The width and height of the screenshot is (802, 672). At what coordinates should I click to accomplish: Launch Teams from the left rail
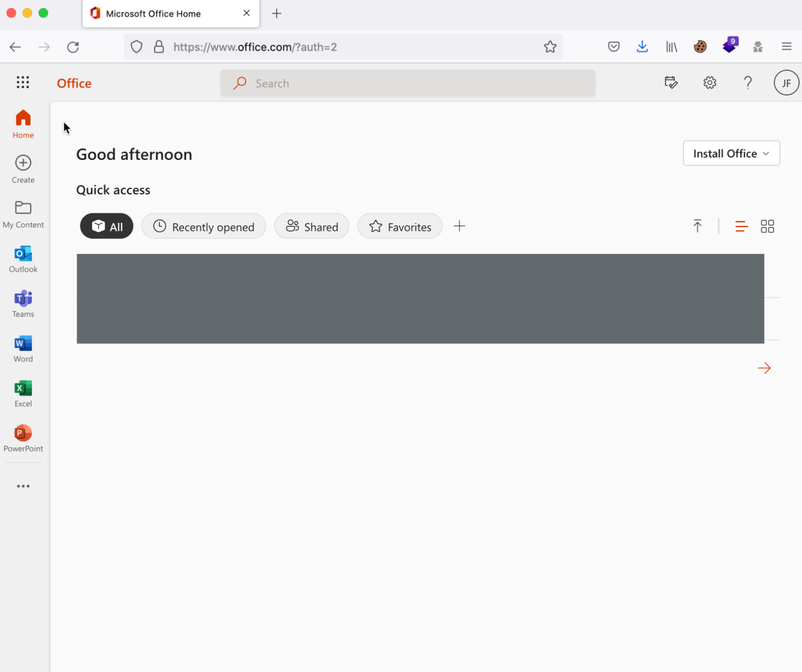(23, 303)
